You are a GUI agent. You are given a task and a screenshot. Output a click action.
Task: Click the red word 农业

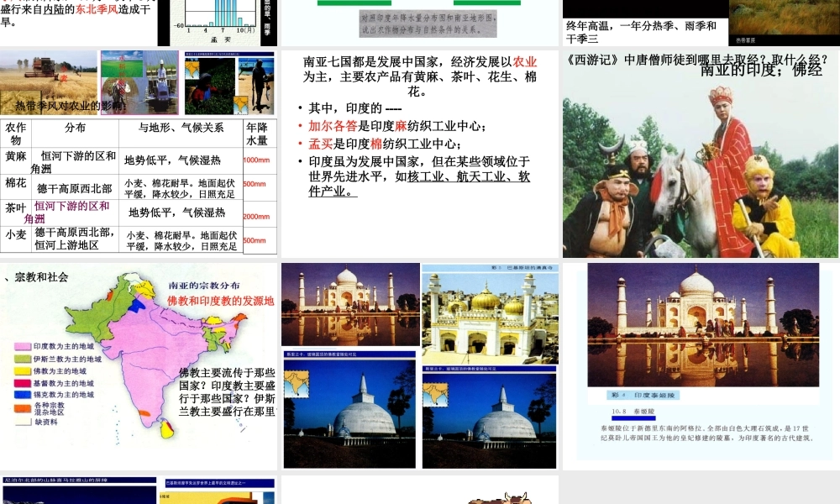pos(524,61)
